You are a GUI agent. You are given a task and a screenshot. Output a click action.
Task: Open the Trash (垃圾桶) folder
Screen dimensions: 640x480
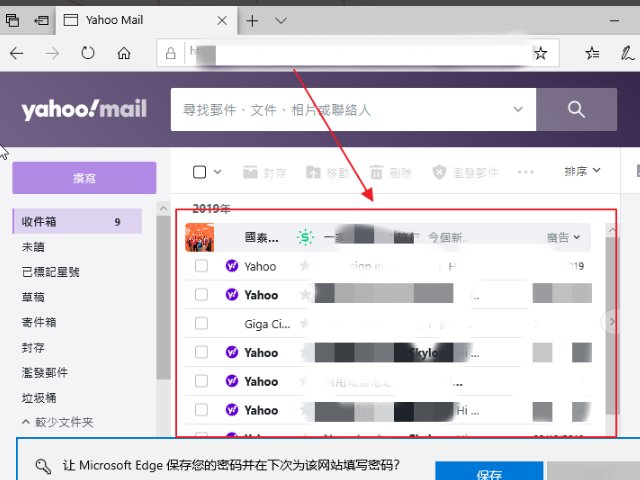point(39,398)
